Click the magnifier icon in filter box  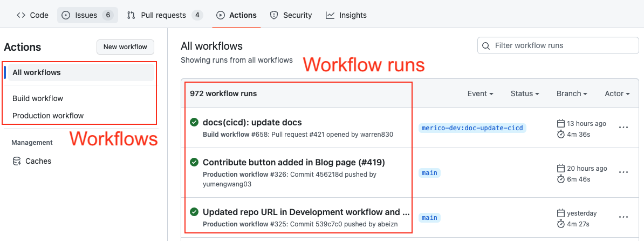pyautogui.click(x=486, y=46)
